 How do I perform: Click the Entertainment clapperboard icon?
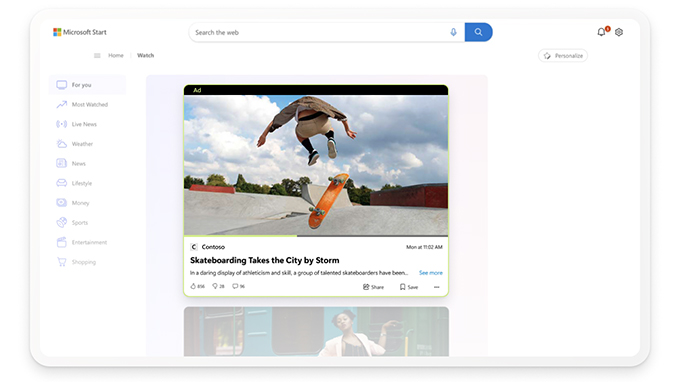click(x=62, y=242)
